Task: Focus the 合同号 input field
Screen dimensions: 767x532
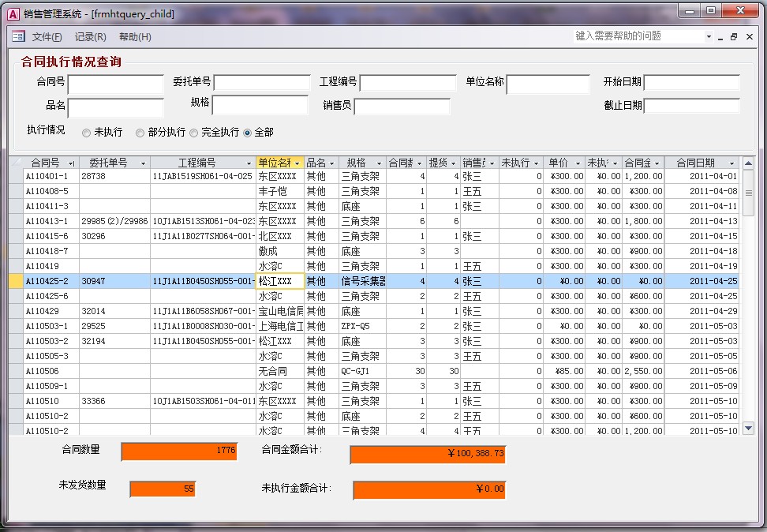Action: point(115,84)
